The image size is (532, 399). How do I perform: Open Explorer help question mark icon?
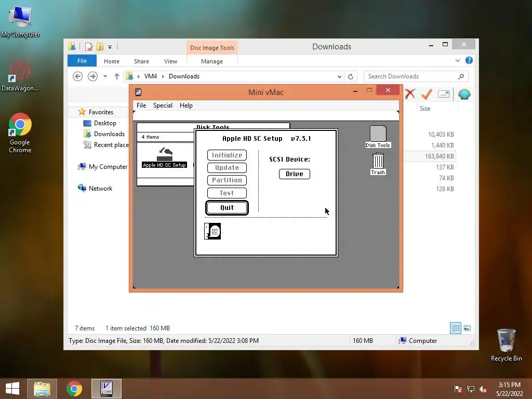469,60
